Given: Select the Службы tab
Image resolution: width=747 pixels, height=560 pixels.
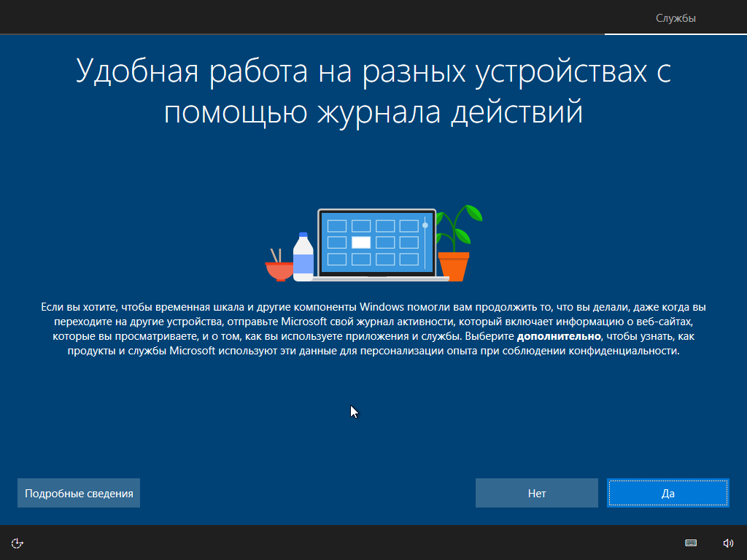Looking at the screenshot, I should point(676,18).
